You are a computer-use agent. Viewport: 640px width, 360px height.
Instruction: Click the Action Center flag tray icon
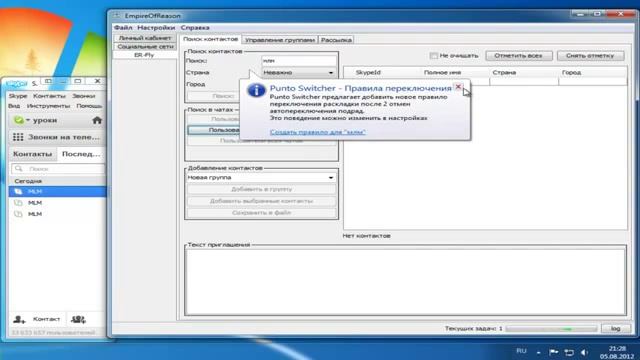click(553, 352)
